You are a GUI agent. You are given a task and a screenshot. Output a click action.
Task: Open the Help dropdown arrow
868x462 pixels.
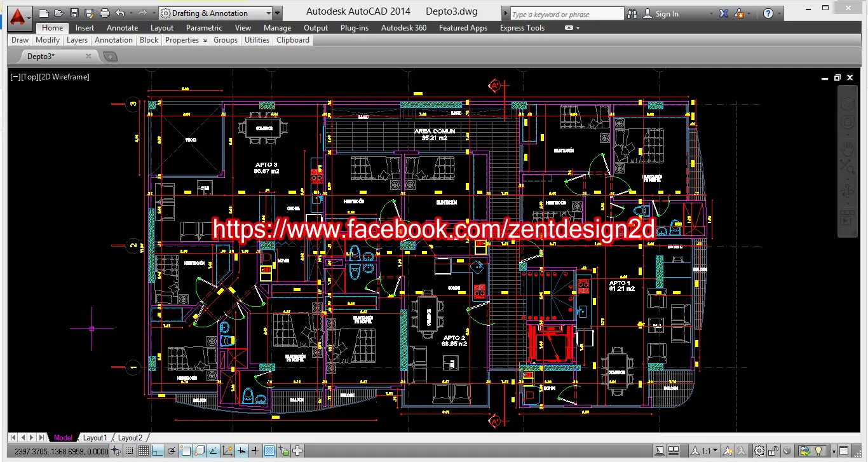[779, 13]
